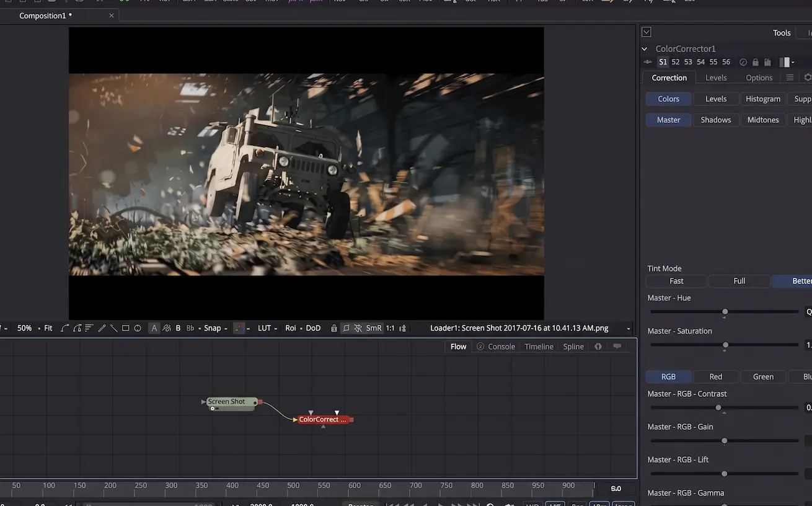
Task: Adjust the Master - Saturation slider handle
Action: pos(725,345)
